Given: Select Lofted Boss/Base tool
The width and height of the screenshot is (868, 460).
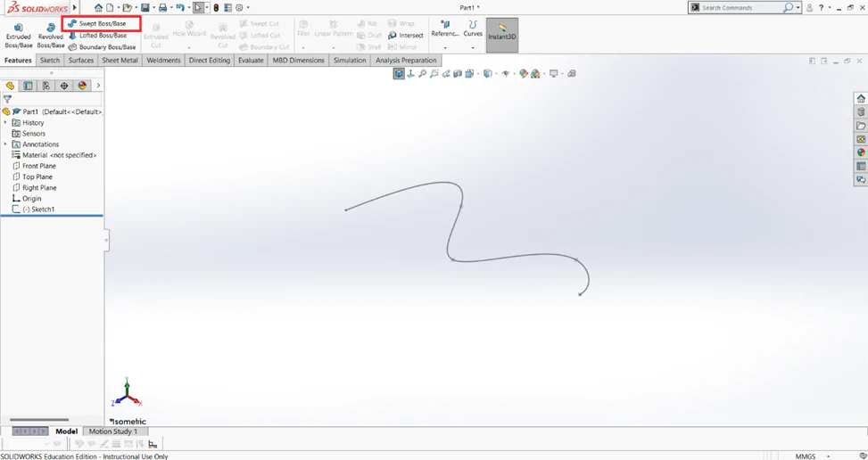Looking at the screenshot, I should click(x=98, y=36).
